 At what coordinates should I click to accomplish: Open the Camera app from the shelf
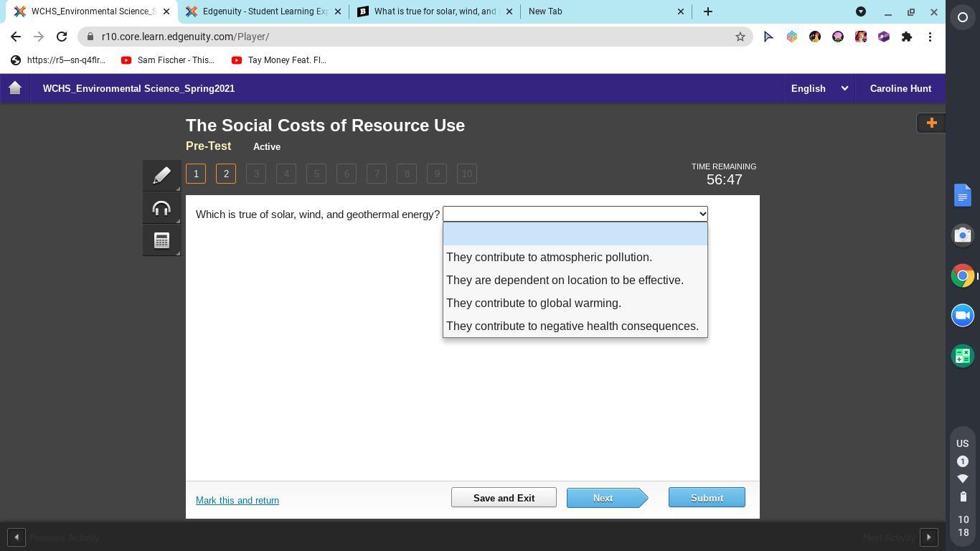(x=963, y=235)
